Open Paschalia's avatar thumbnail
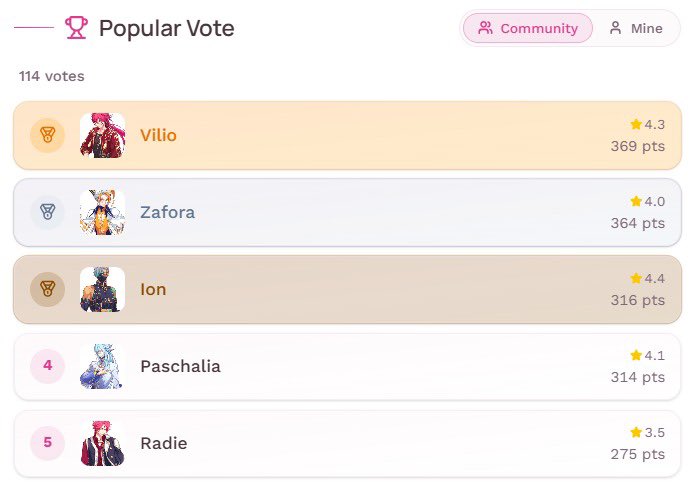The height and width of the screenshot is (492, 692). [102, 366]
